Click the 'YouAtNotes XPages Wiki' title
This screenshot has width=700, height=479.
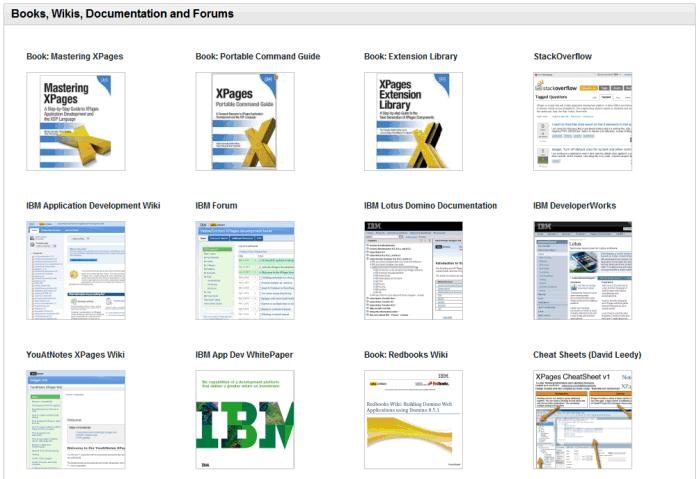[x=75, y=355]
